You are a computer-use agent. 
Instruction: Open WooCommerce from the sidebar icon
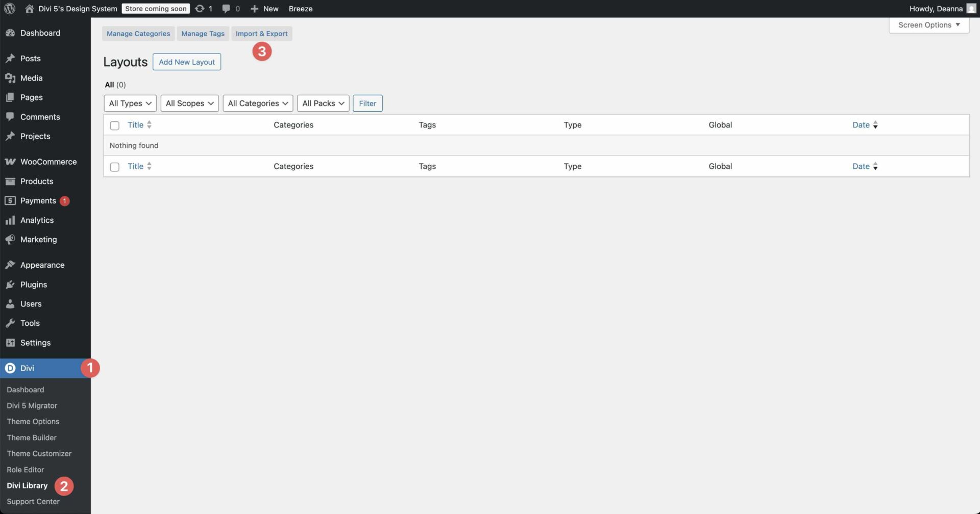coord(11,161)
